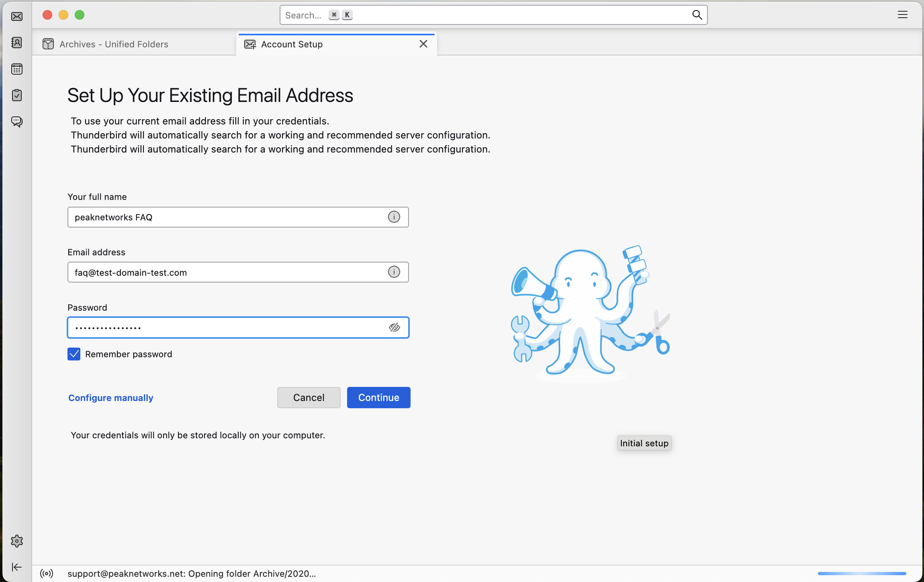The image size is (924, 582).
Task: Uncheck Remember password checkbox
Action: coord(74,354)
